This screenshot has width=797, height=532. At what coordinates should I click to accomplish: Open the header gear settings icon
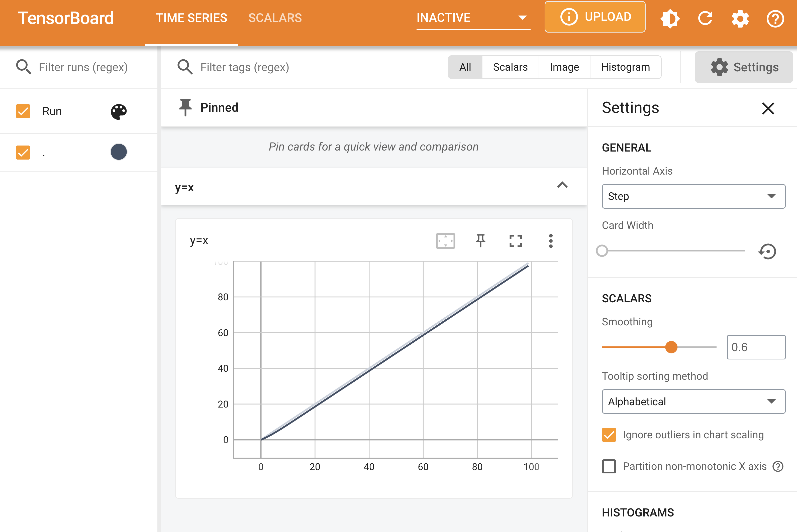pyautogui.click(x=740, y=18)
